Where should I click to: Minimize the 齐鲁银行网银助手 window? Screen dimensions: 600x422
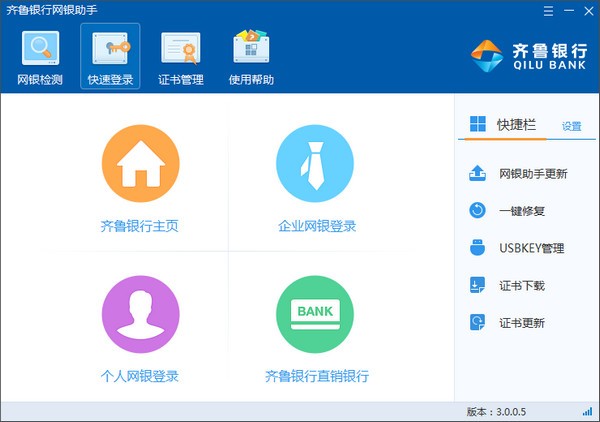coord(569,11)
